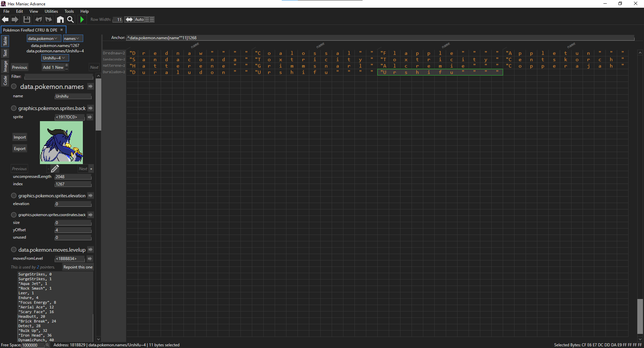This screenshot has width=644, height=348.
Task: Open the Utilities menu
Action: tap(51, 11)
